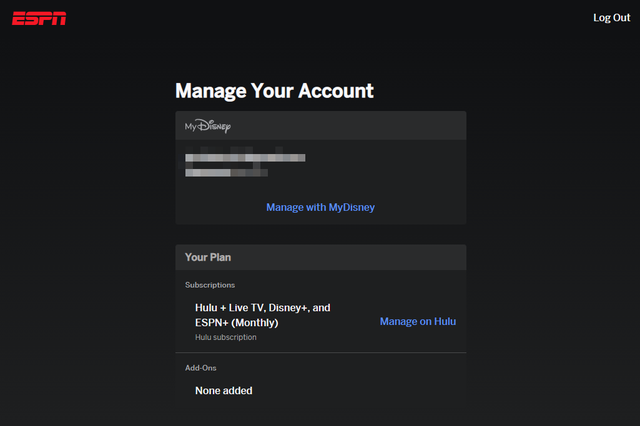
Task: Click the Hulu subscription caption
Action: click(225, 337)
